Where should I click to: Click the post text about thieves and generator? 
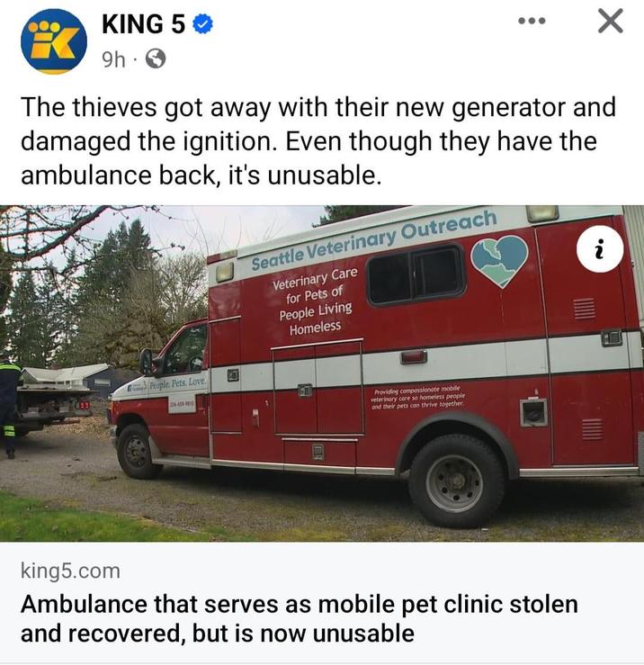(318, 141)
